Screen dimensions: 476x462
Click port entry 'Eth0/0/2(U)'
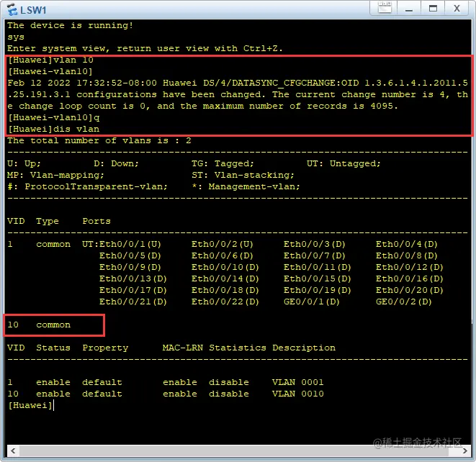[x=223, y=244]
